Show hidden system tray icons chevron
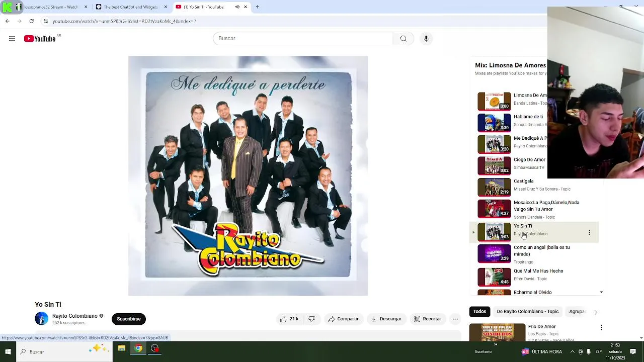 [572, 351]
